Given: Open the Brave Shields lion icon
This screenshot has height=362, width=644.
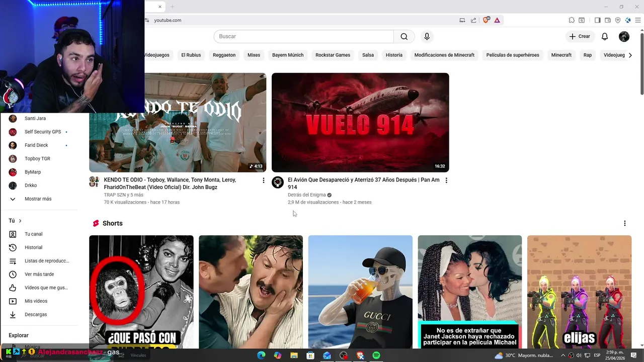Looking at the screenshot, I should coord(486,20).
